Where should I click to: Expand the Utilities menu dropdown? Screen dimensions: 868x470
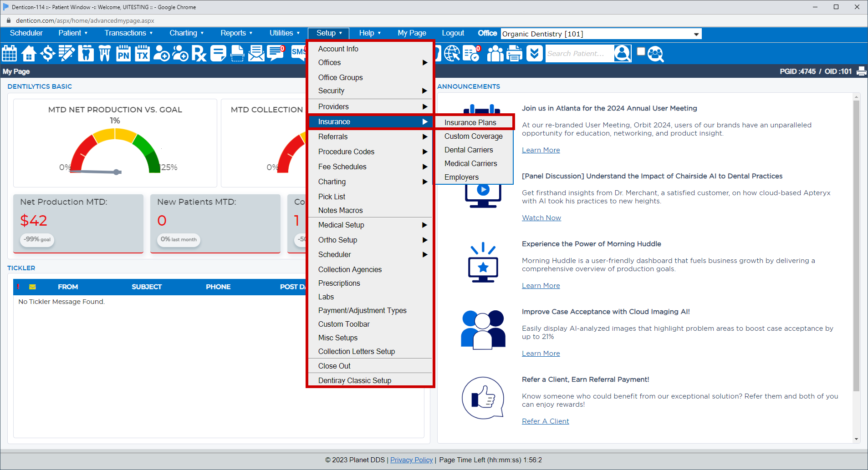point(285,33)
